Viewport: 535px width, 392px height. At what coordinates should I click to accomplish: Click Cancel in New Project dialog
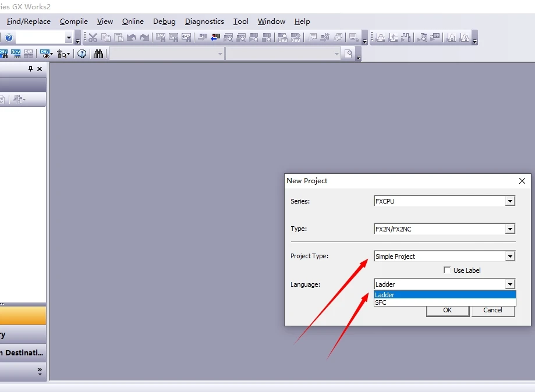pos(493,311)
